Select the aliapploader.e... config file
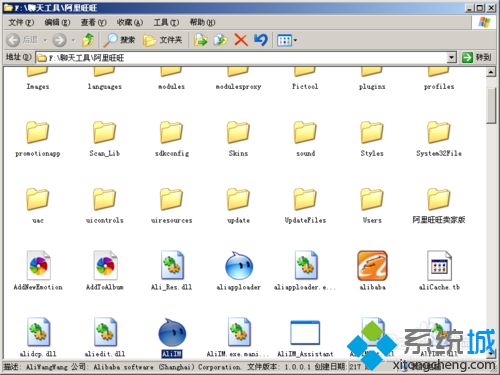Screen dimensions: 500x375 (305, 271)
